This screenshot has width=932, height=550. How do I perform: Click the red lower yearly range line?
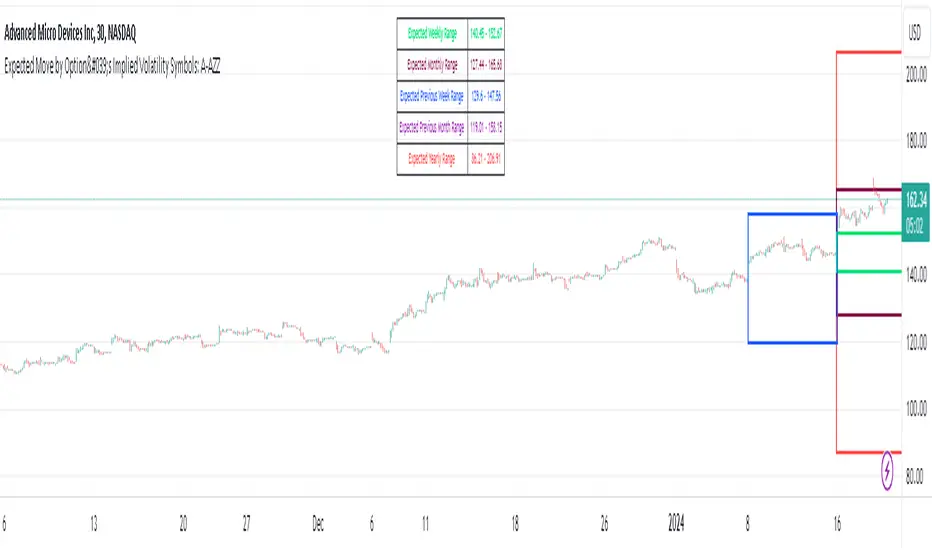click(x=868, y=453)
